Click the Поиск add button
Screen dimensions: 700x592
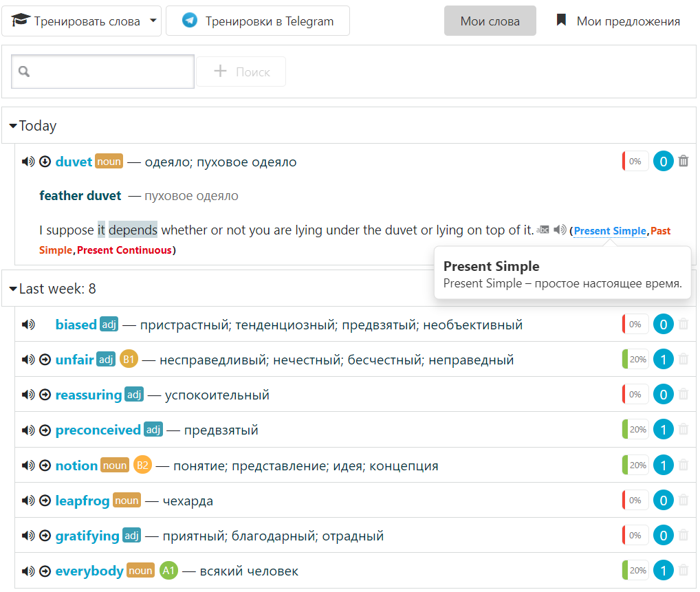click(x=241, y=72)
